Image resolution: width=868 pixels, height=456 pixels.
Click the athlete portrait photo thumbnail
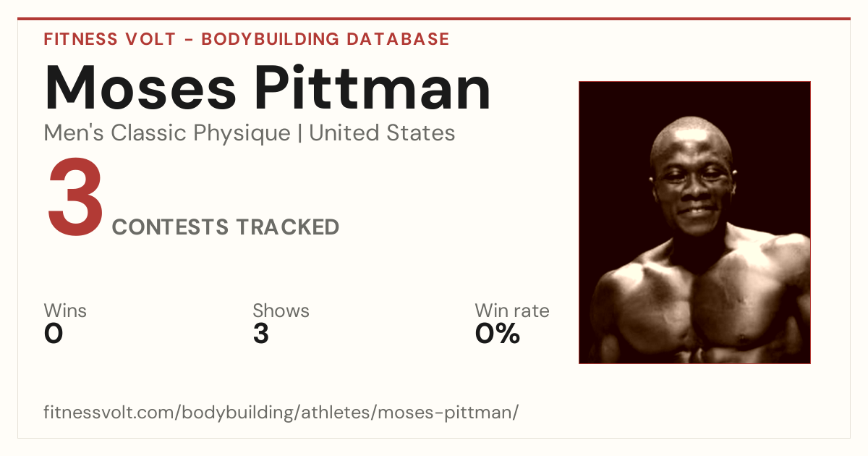pyautogui.click(x=694, y=222)
